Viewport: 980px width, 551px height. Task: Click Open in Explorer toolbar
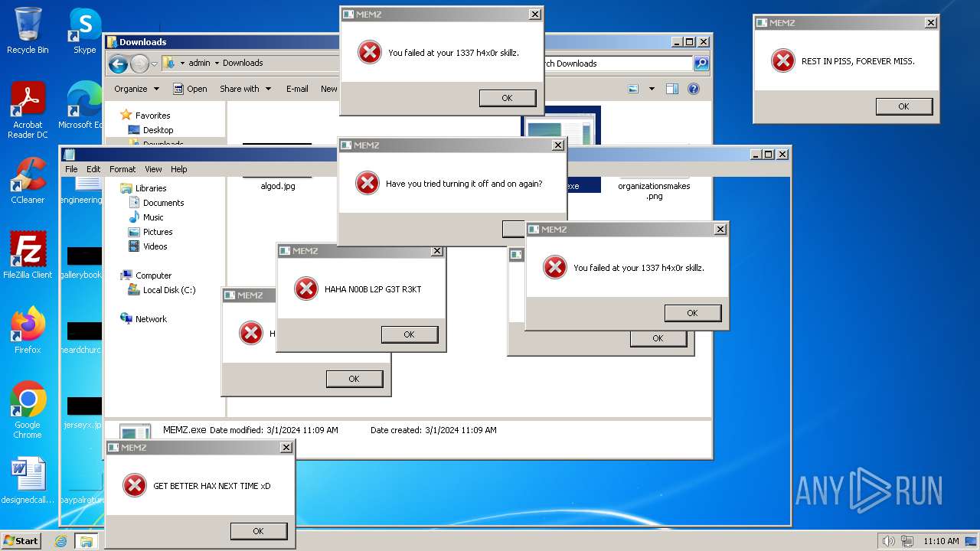pos(190,89)
